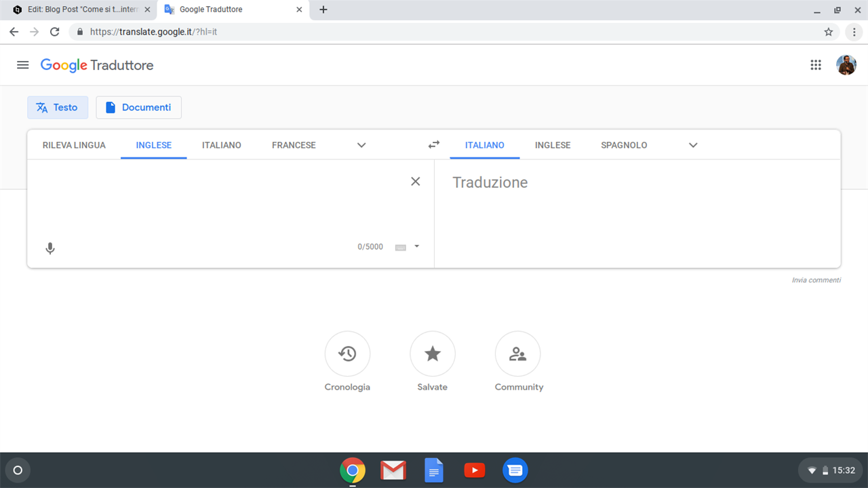Select Francese as source language
The width and height of the screenshot is (868, 488).
pyautogui.click(x=294, y=145)
